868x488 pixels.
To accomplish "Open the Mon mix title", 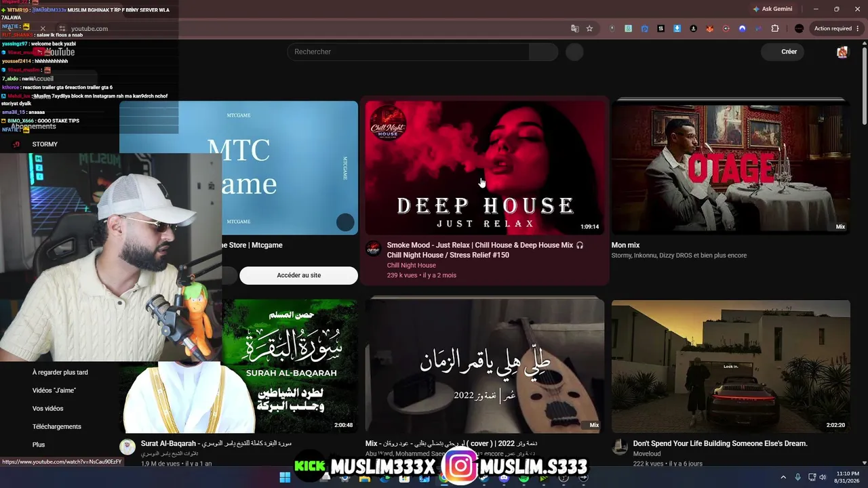I will click(626, 245).
